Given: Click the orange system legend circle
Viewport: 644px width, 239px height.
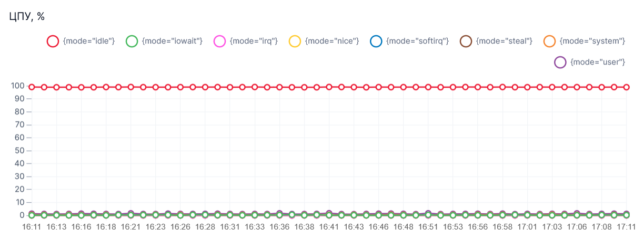Looking at the screenshot, I should 549,41.
